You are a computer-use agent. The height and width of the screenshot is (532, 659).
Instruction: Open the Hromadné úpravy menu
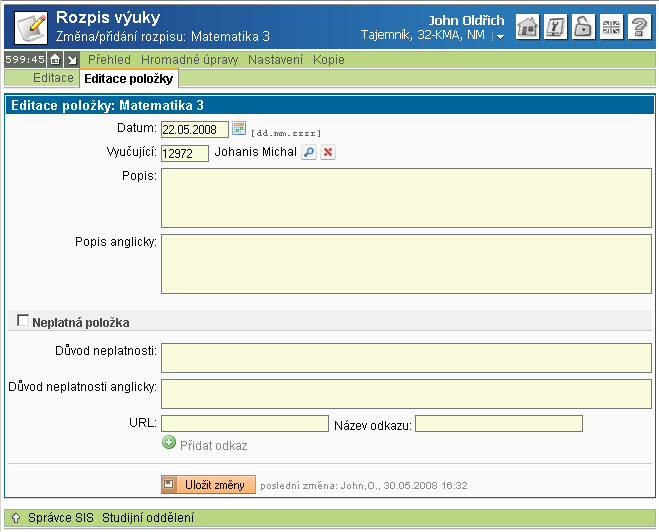189,60
